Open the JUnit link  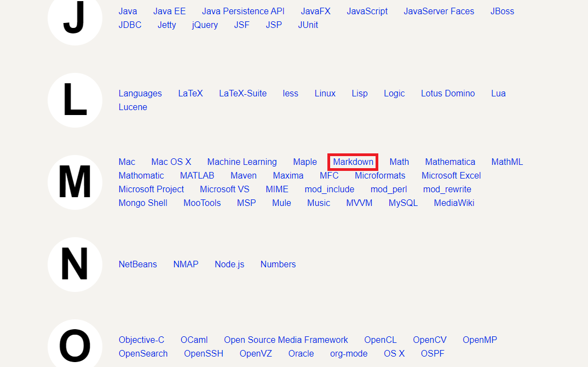(x=308, y=25)
